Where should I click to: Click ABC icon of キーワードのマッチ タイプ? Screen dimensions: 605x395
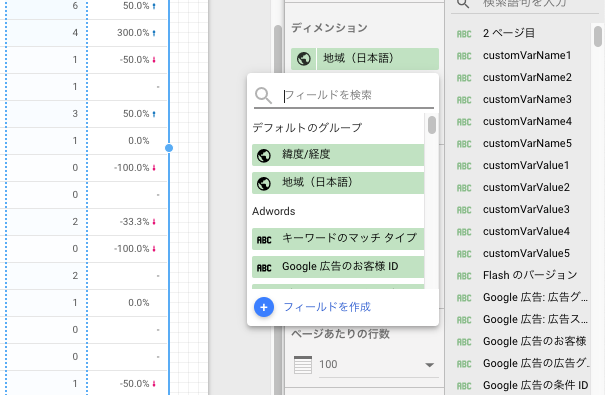click(x=264, y=240)
